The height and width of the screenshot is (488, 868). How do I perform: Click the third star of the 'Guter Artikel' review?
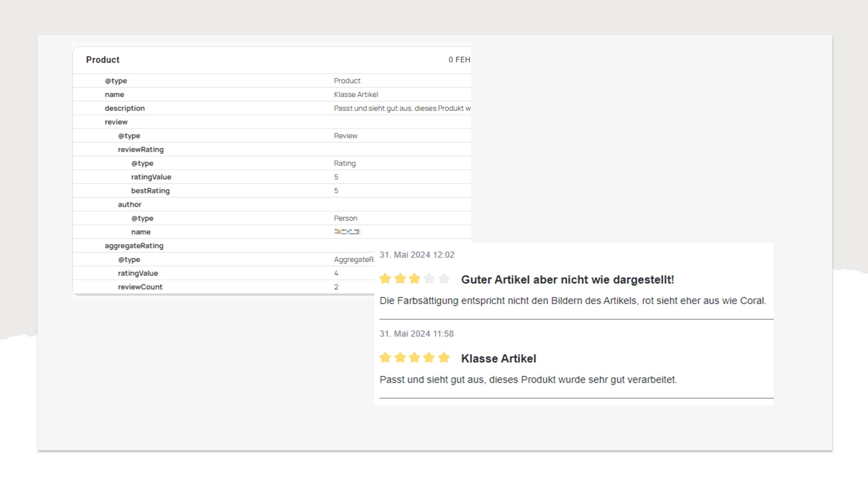[x=414, y=278]
